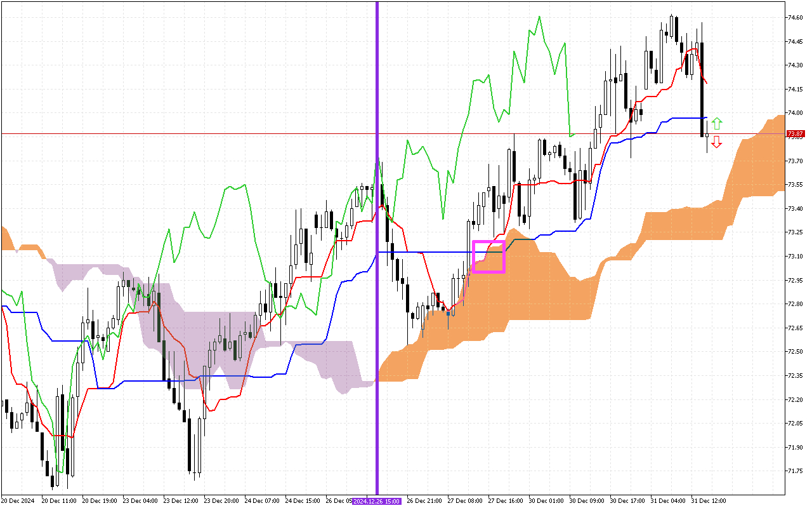Select the 71.90 price axis label
812x508 pixels.
(x=795, y=447)
